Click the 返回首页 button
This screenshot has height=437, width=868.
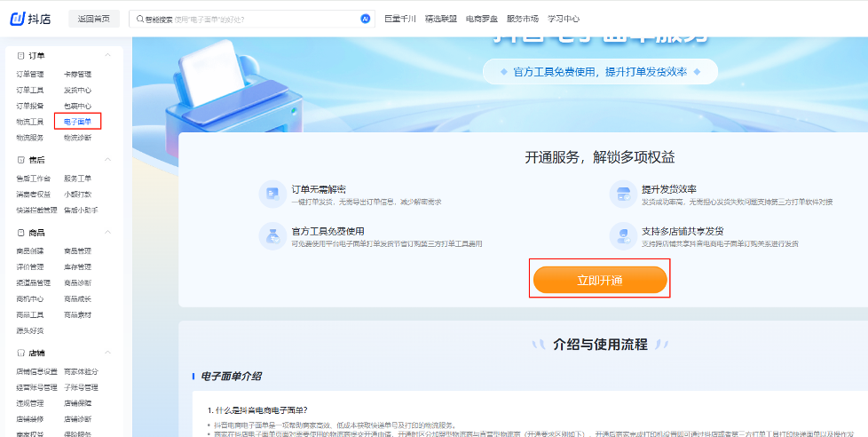tap(94, 18)
